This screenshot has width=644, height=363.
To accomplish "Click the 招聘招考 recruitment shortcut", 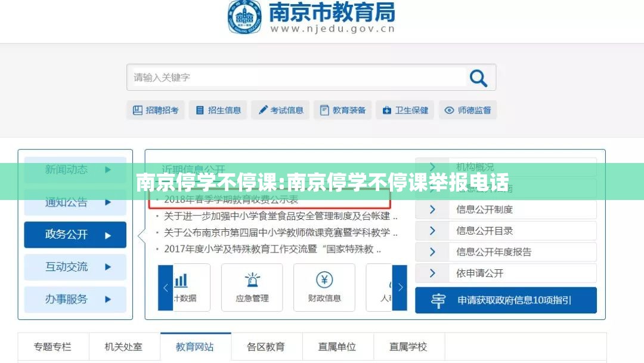I will click(x=156, y=110).
